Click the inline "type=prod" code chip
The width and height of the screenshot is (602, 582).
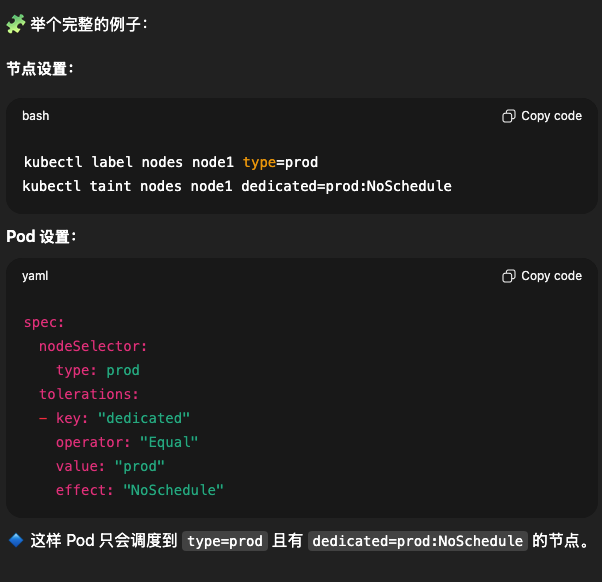pyautogui.click(x=224, y=541)
